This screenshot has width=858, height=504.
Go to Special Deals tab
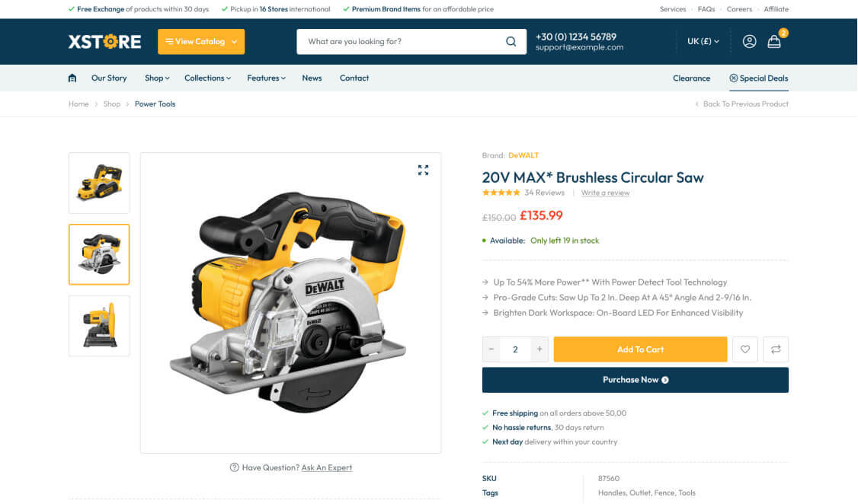758,78
